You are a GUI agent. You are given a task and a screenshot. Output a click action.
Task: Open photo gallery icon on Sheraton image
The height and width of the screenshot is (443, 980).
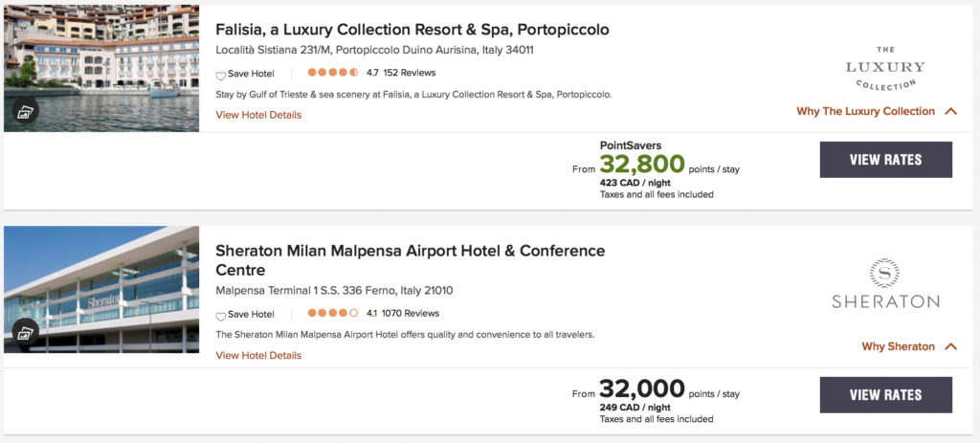click(x=26, y=333)
